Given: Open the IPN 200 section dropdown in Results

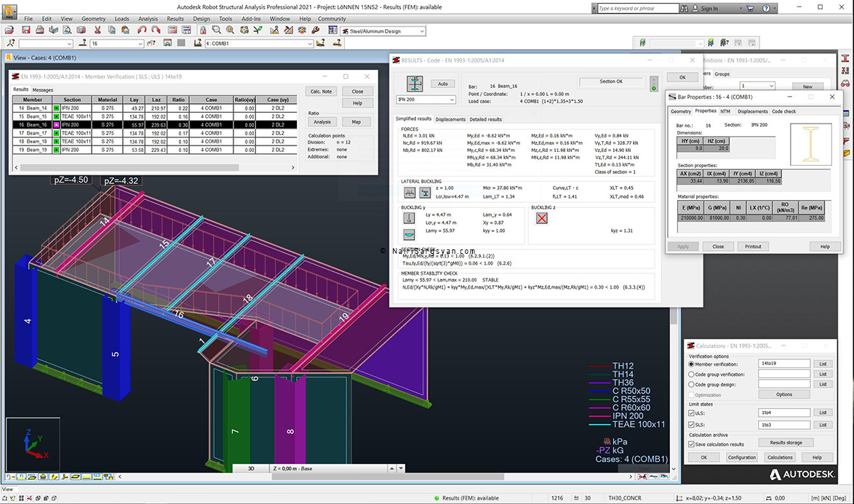Looking at the screenshot, I should click(x=452, y=100).
